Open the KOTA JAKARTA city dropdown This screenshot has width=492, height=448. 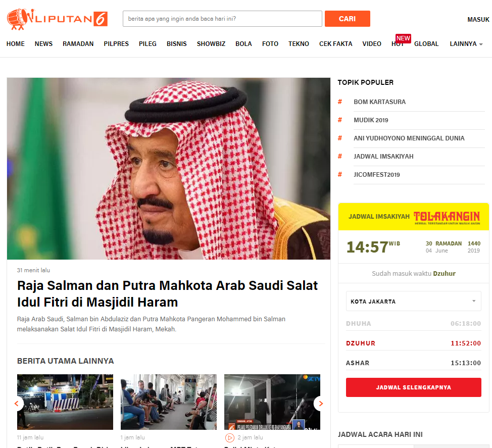point(413,301)
